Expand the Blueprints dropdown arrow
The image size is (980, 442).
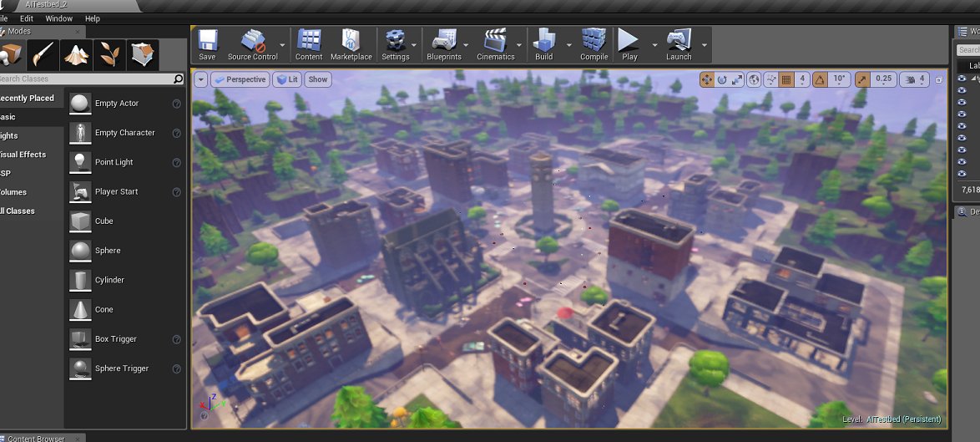[467, 45]
